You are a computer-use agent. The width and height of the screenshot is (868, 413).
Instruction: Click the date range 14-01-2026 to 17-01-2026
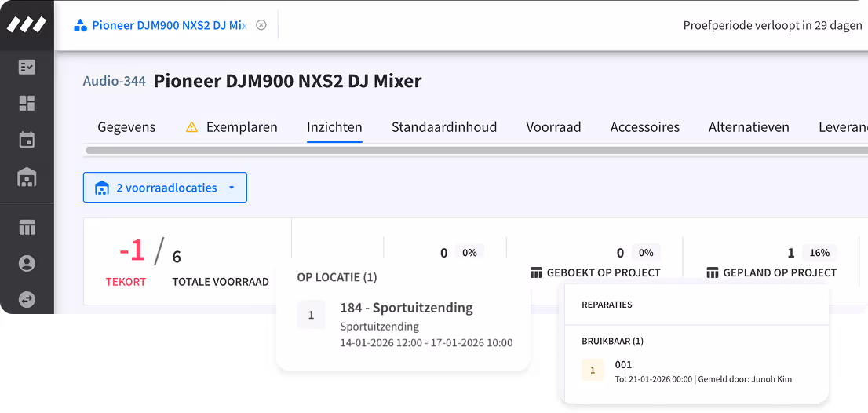[x=426, y=342]
